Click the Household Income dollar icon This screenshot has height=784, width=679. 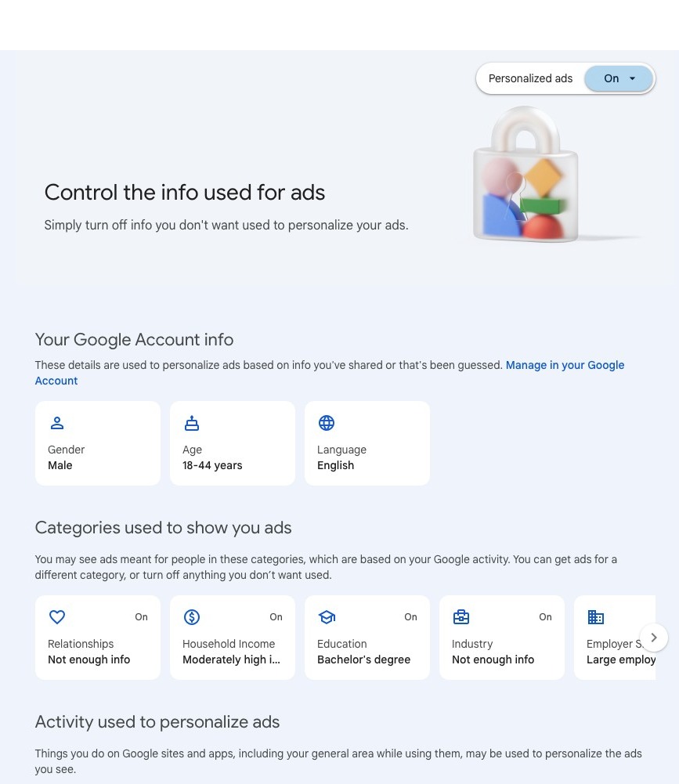coord(192,617)
